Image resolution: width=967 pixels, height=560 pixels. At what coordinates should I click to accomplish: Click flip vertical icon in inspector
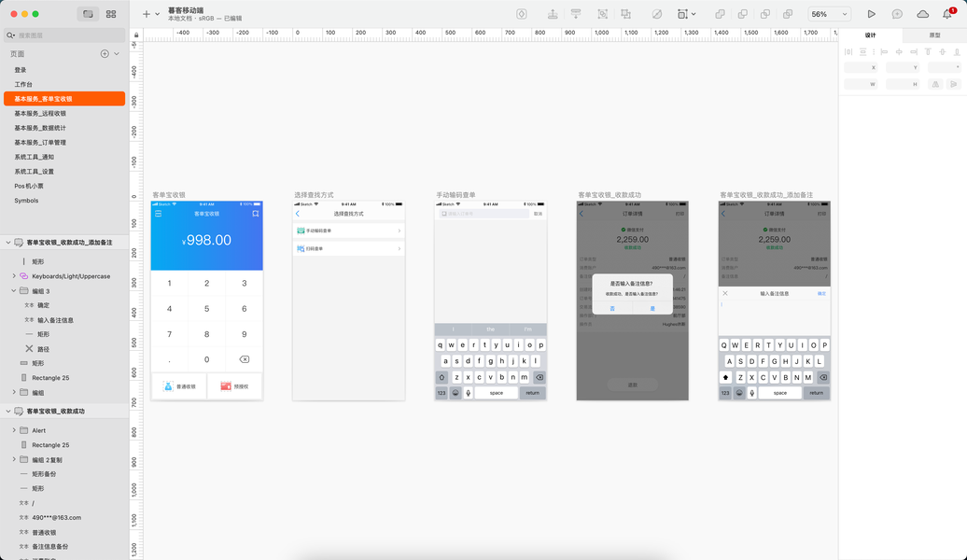coord(953,84)
